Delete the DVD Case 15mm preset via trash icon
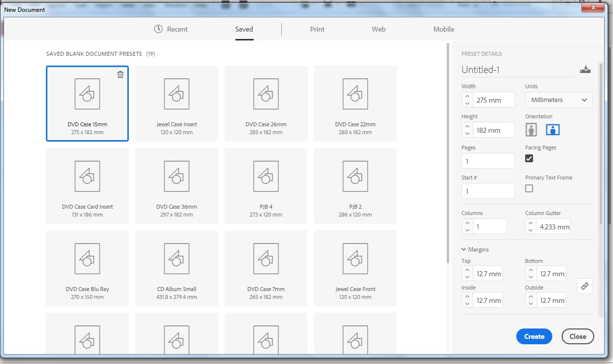 click(x=120, y=74)
